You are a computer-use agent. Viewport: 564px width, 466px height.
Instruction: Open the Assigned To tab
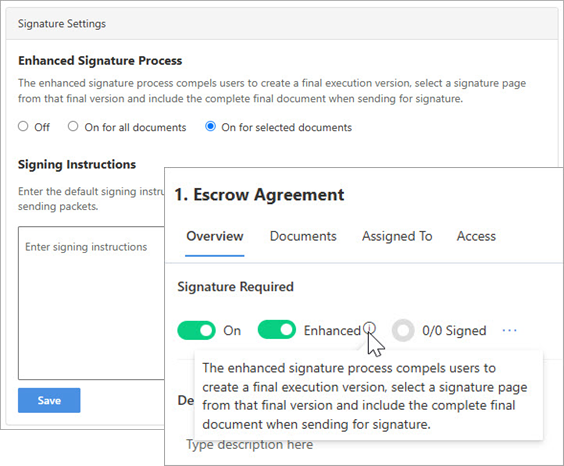[x=397, y=236]
